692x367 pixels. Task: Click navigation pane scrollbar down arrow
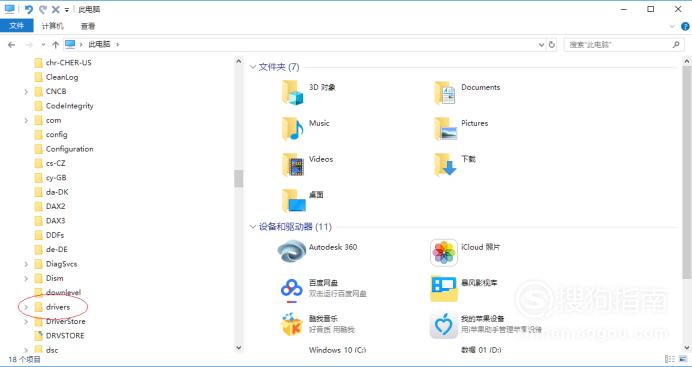pyautogui.click(x=239, y=348)
